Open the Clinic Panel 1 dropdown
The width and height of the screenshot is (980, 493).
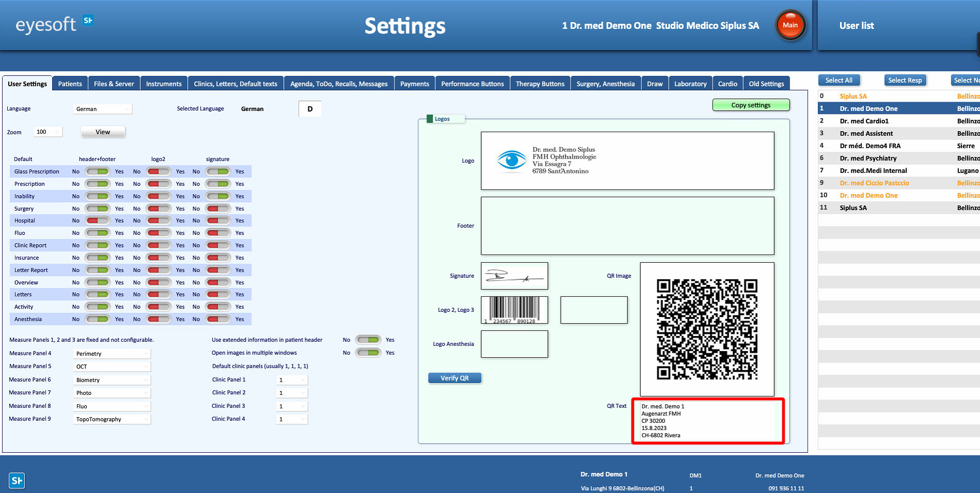click(292, 380)
